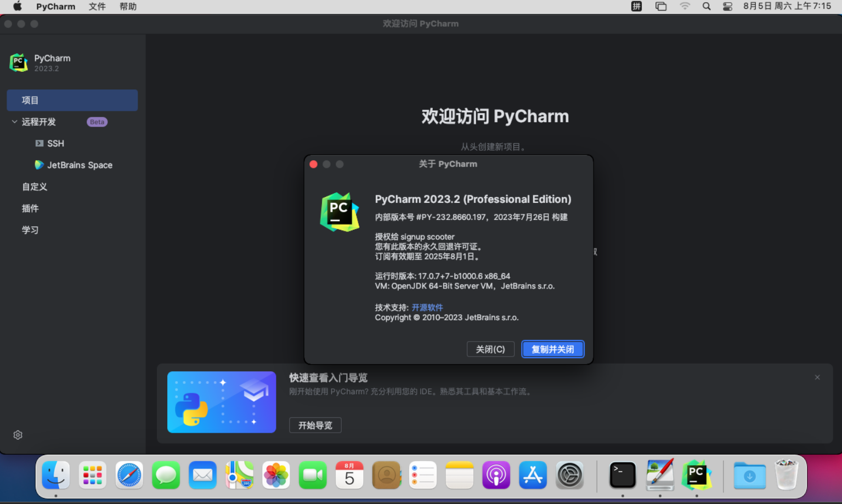Click the PyCharm logo in the sidebar
This screenshot has width=842, height=504.
click(19, 63)
